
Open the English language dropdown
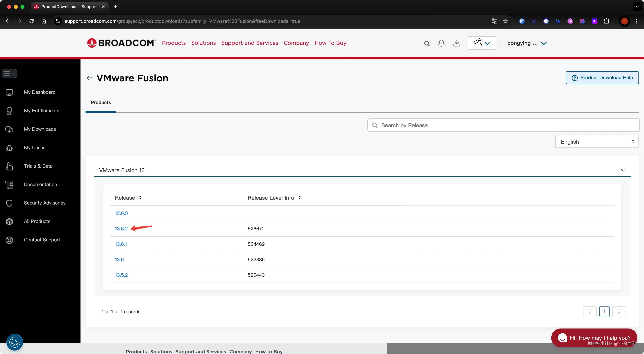597,142
